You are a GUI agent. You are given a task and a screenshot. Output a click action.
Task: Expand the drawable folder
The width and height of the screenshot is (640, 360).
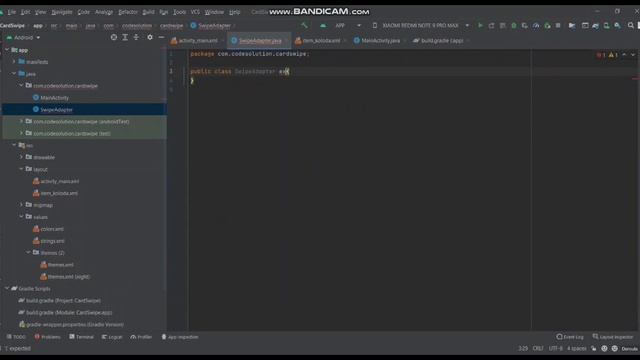(21, 157)
